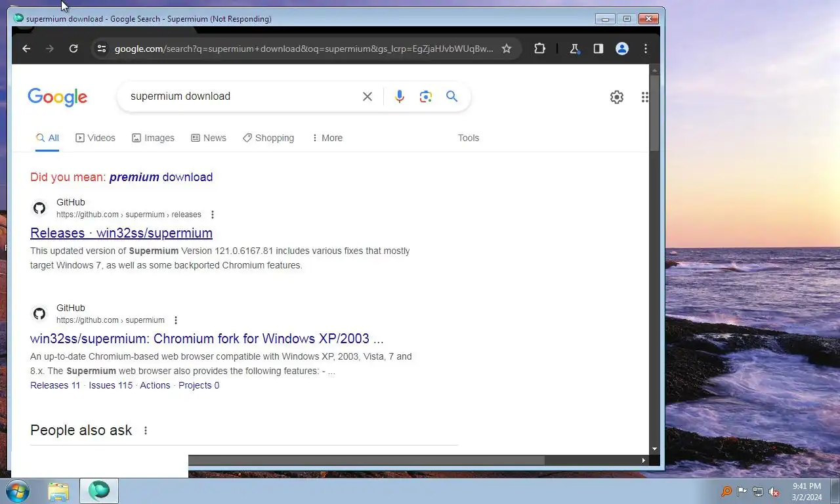Click the Google logo
Image resolution: width=840 pixels, height=504 pixels.
pos(57,97)
